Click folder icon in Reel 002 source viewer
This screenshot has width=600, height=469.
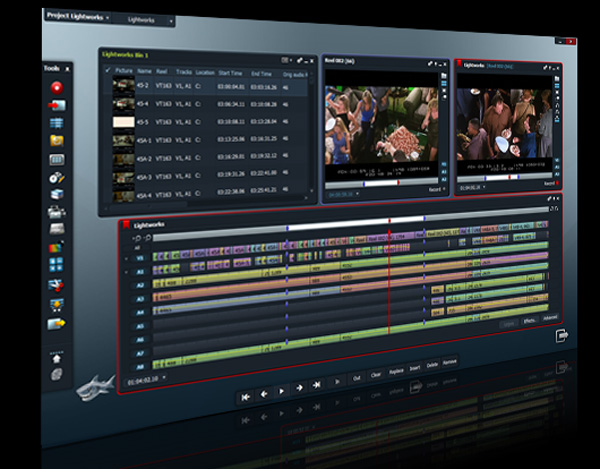[444, 76]
